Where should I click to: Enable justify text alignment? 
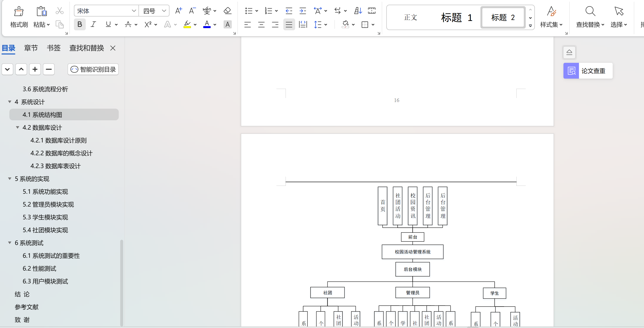(x=289, y=24)
